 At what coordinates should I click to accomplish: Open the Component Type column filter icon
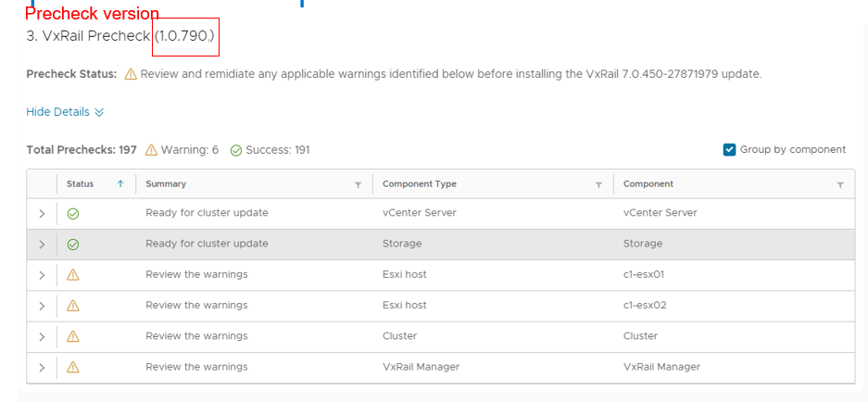pyautogui.click(x=599, y=185)
